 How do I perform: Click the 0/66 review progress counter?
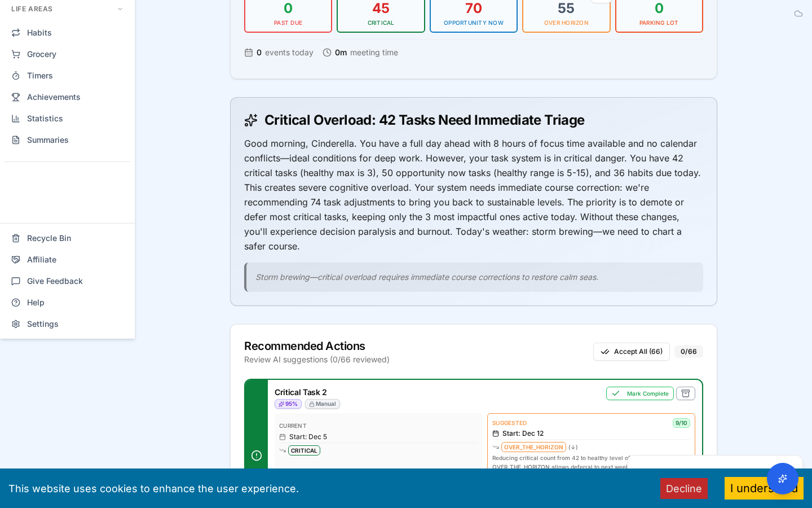(x=688, y=351)
